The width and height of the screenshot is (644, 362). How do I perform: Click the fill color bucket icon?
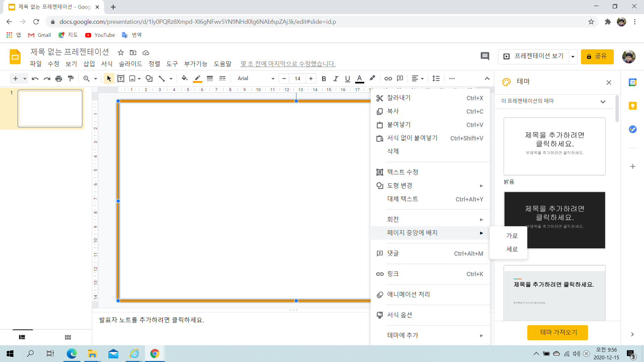tap(184, 78)
